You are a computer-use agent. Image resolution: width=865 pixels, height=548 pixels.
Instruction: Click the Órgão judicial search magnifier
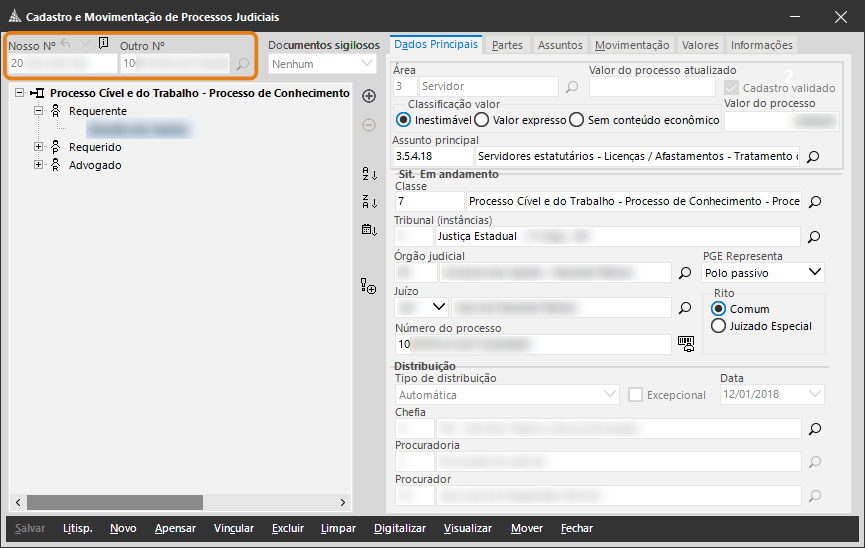tap(685, 272)
